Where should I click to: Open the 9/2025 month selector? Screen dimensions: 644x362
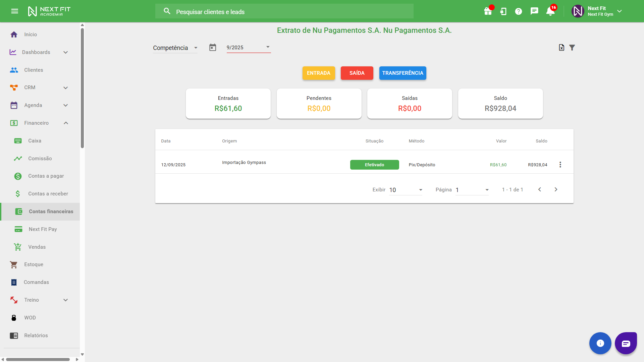249,48
